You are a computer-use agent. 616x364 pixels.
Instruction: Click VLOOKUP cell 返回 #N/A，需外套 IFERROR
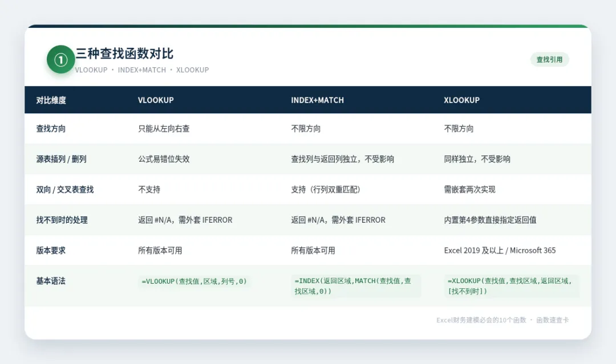(185, 220)
